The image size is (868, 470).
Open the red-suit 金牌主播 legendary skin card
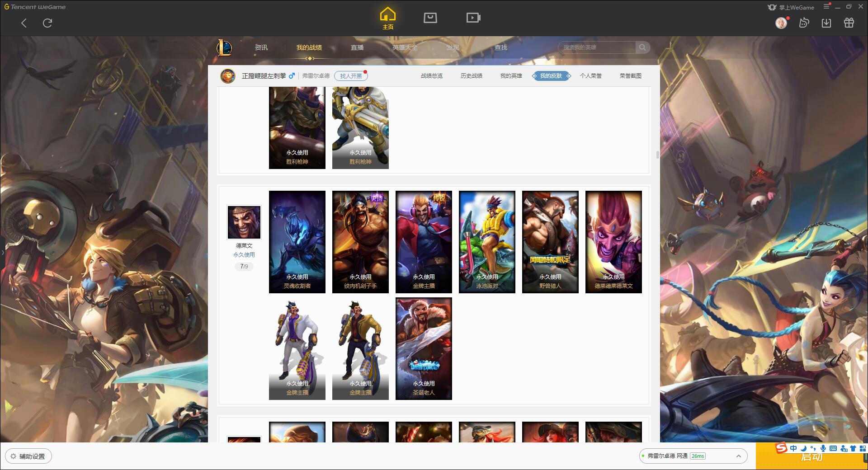pos(424,242)
